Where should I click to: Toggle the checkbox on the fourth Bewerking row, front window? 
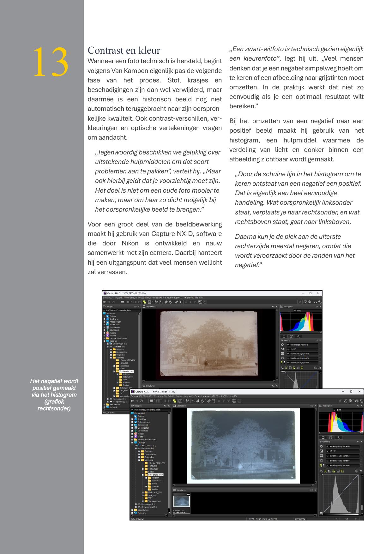pyautogui.click(x=361, y=461)
